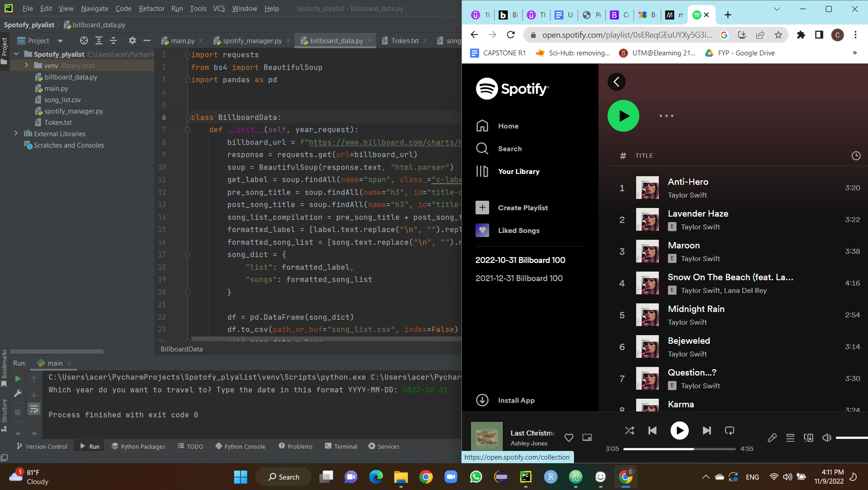Image resolution: width=868 pixels, height=490 pixels.
Task: Click the duration clock column icon
Action: click(856, 156)
